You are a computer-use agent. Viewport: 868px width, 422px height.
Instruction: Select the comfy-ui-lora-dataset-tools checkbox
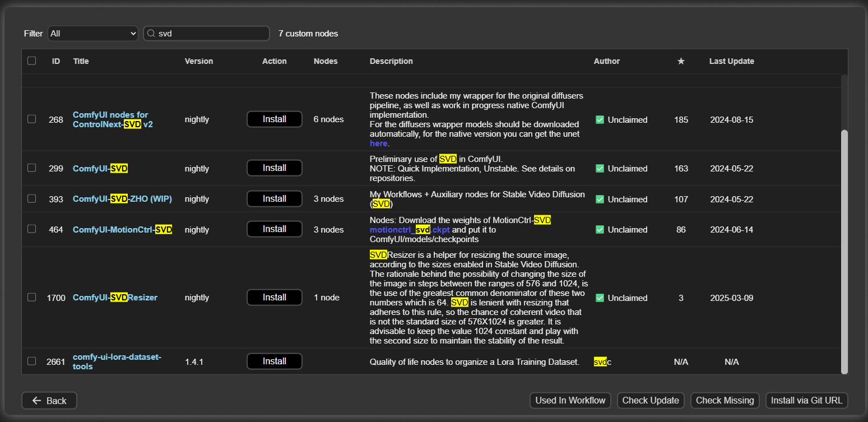31,361
